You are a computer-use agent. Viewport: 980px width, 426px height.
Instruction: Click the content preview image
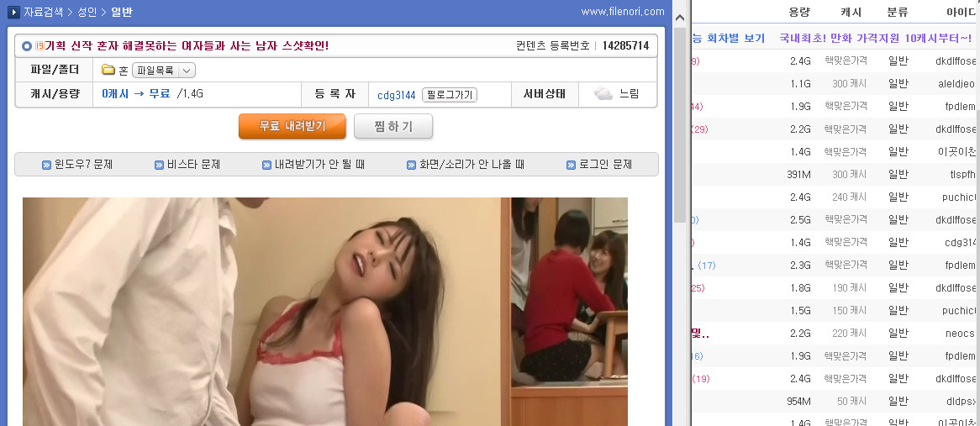tap(325, 312)
